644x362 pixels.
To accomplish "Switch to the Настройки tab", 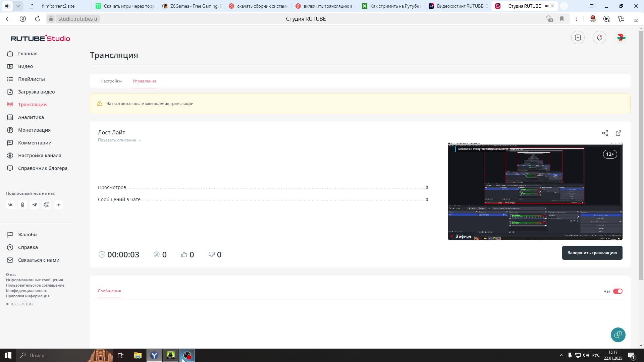I will pos(111,81).
